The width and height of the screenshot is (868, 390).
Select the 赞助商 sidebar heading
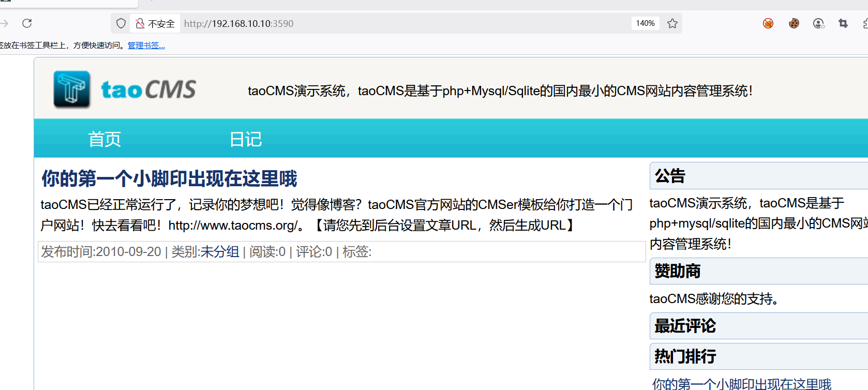[678, 271]
